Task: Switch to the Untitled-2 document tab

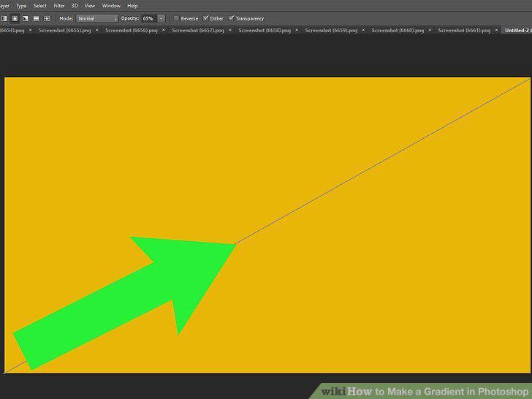Action: coord(517,30)
